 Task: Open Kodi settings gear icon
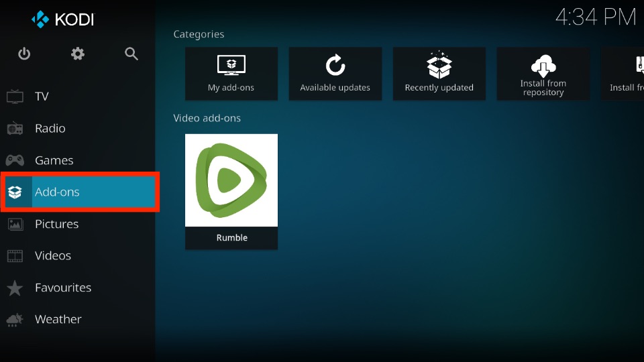pos(78,54)
